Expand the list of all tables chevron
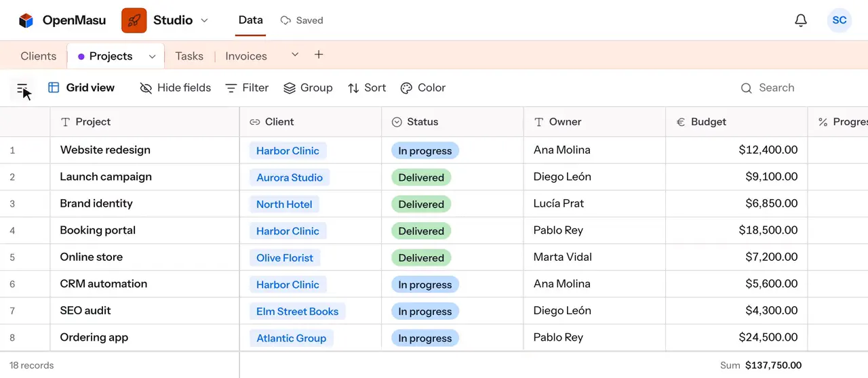 pos(295,54)
